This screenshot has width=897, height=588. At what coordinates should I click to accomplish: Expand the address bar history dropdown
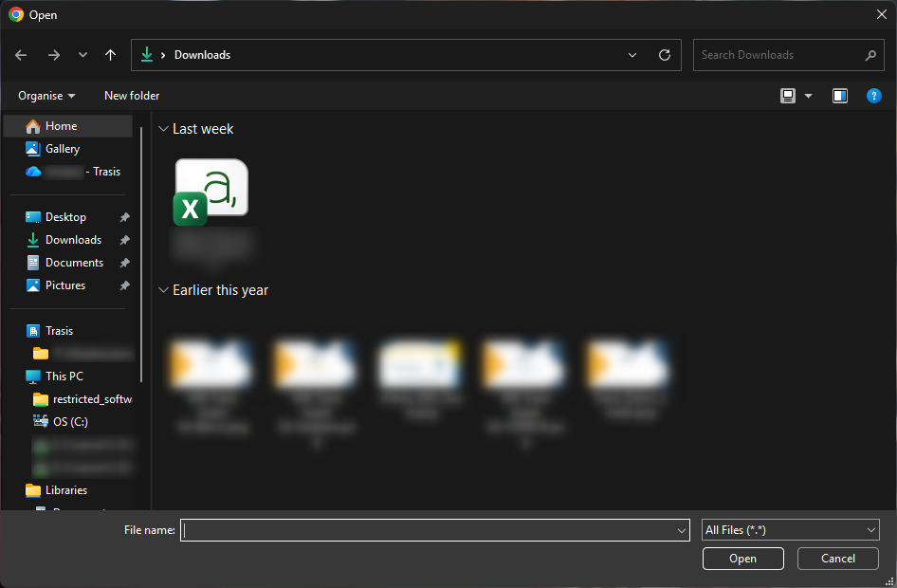coord(632,55)
